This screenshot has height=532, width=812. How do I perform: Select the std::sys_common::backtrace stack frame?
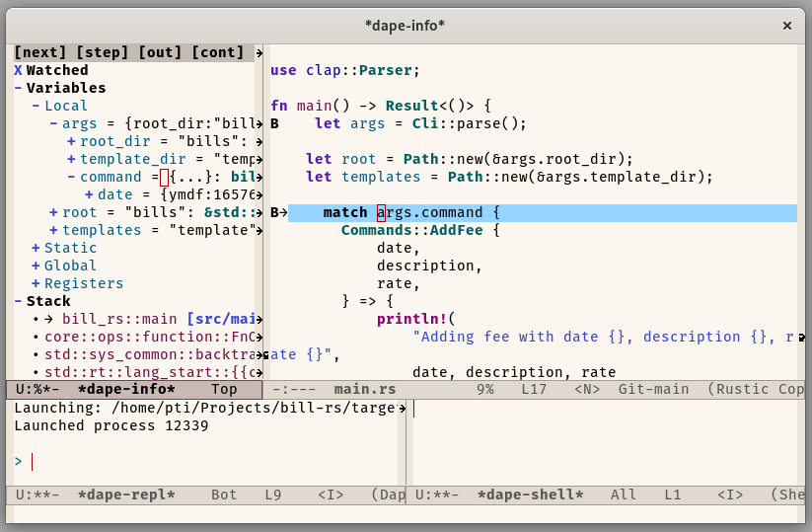coord(150,354)
